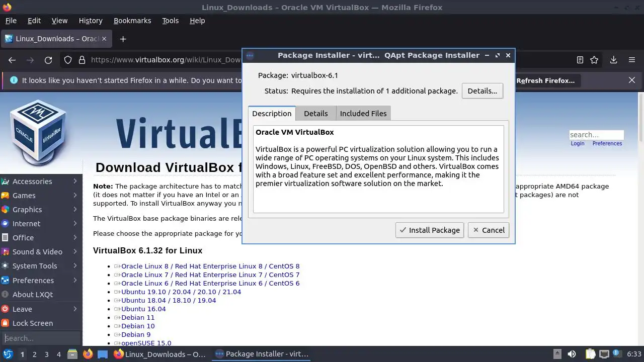The height and width of the screenshot is (362, 644).
Task: Switch to virtual desktop 3
Action: (x=46, y=354)
